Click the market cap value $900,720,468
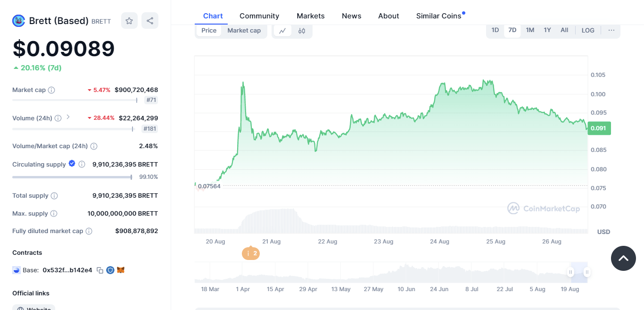The image size is (644, 310). (x=136, y=90)
